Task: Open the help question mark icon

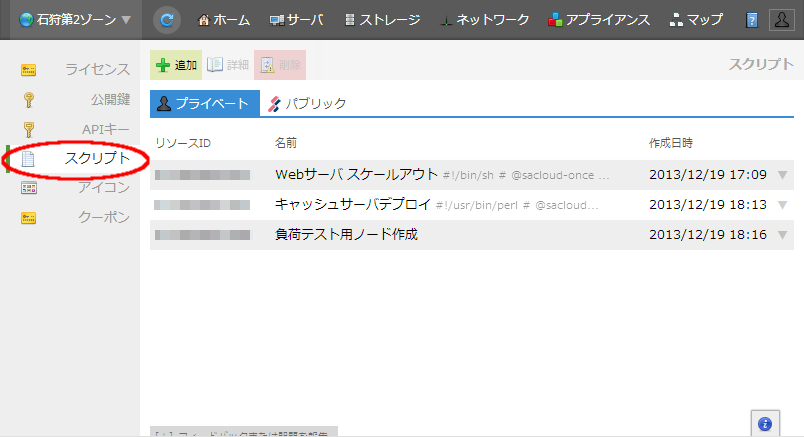Action: coord(752,20)
